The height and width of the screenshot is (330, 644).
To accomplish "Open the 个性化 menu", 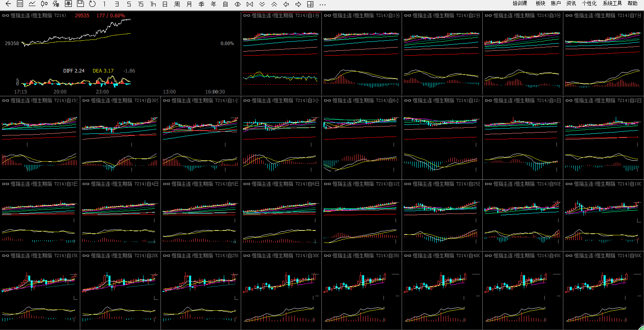I will click(x=589, y=4).
